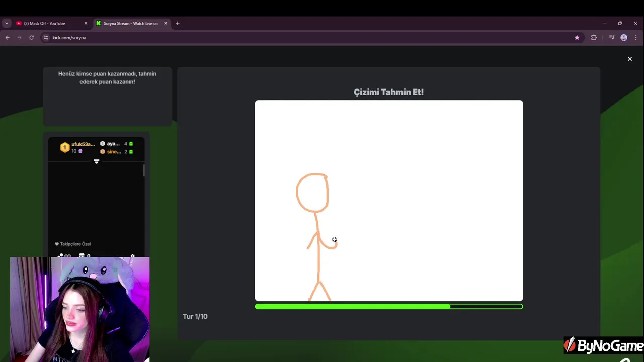
Task: Click the 'Tur 1/10' round counter
Action: (x=195, y=316)
